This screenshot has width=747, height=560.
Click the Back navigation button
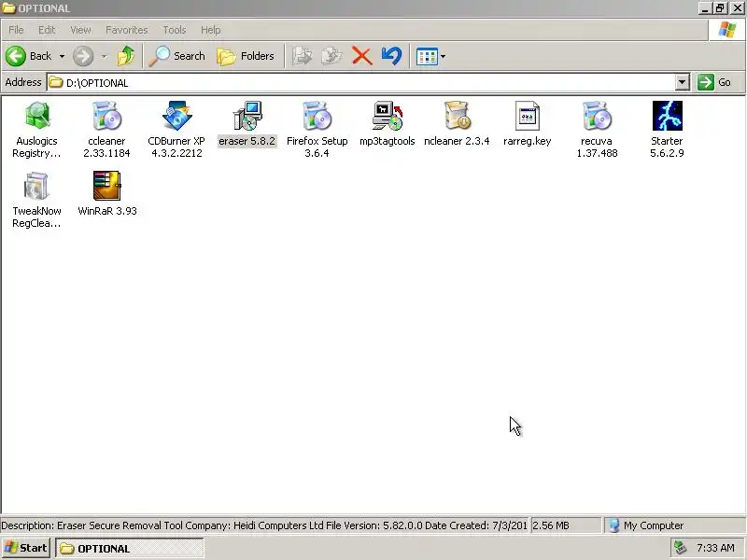coord(29,56)
